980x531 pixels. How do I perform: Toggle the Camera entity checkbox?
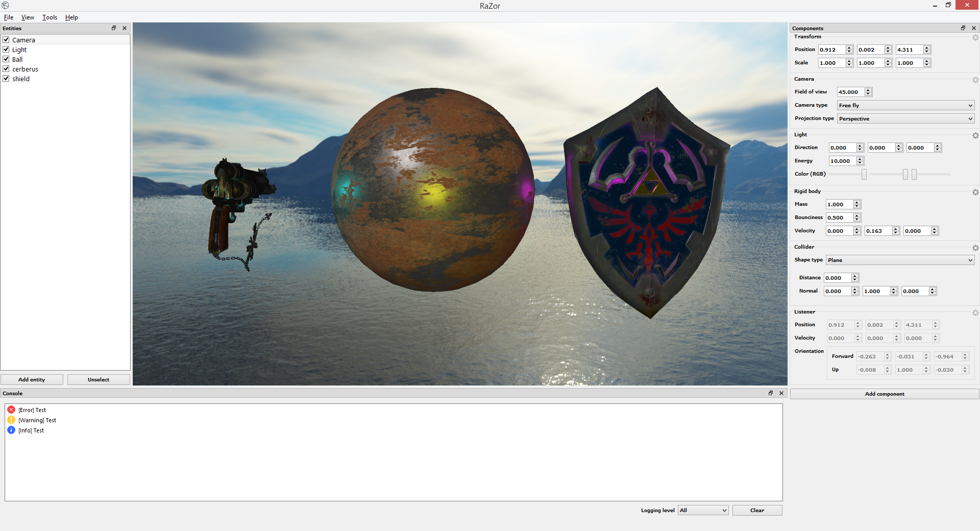pyautogui.click(x=6, y=39)
